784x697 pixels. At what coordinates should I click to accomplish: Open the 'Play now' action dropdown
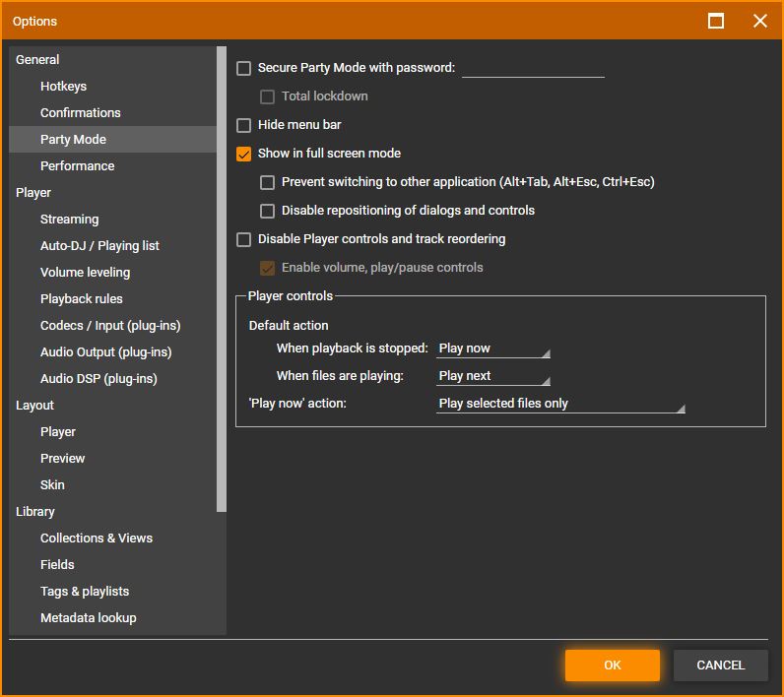[560, 404]
